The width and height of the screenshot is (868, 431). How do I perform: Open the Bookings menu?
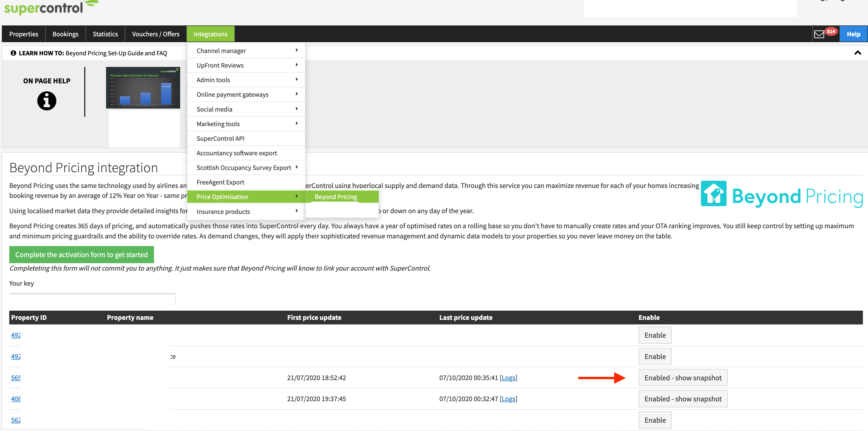(65, 34)
